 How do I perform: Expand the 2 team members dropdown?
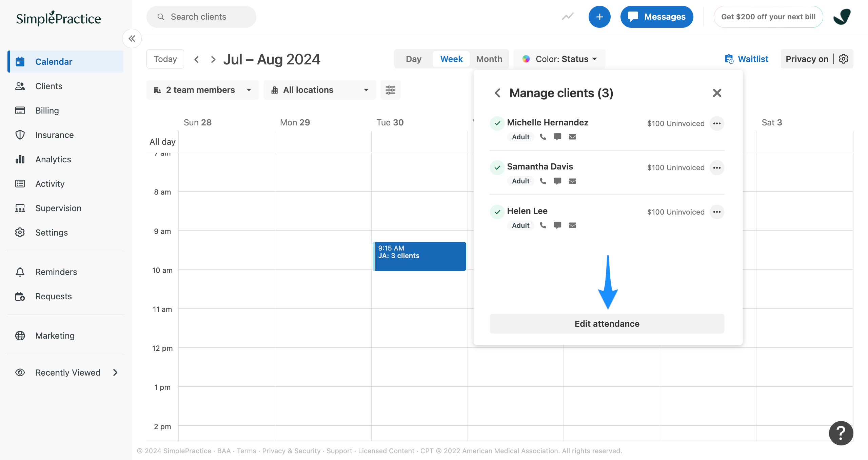point(202,90)
